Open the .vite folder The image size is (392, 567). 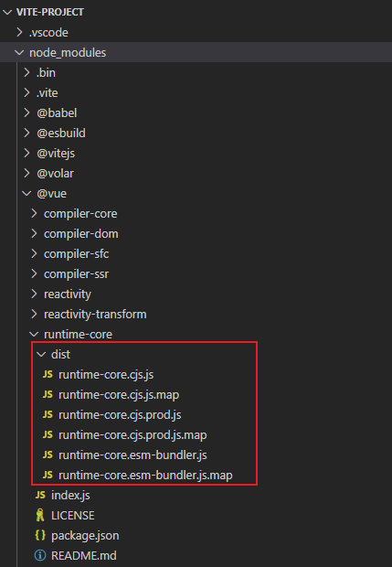coord(47,93)
